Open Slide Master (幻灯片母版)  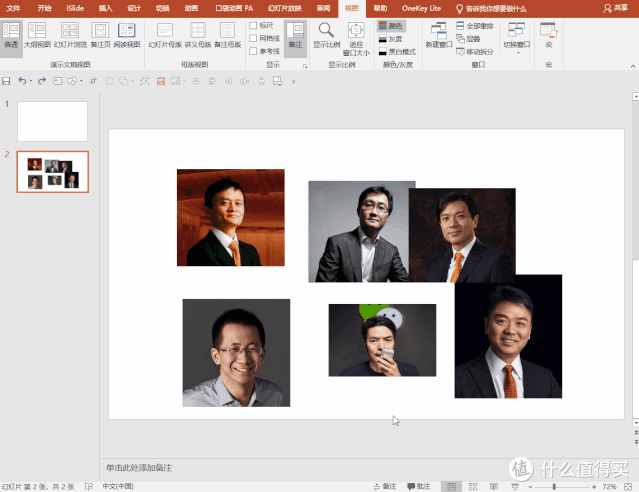click(x=165, y=36)
